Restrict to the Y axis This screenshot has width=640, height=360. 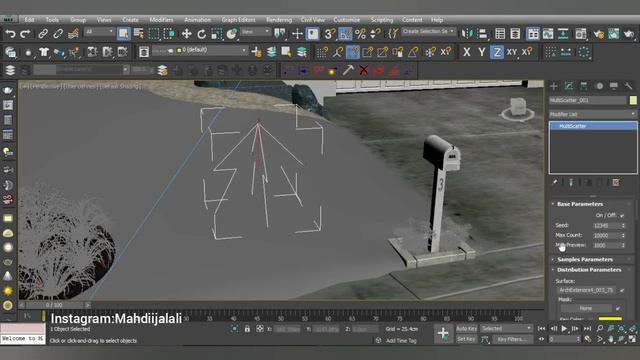(x=482, y=52)
